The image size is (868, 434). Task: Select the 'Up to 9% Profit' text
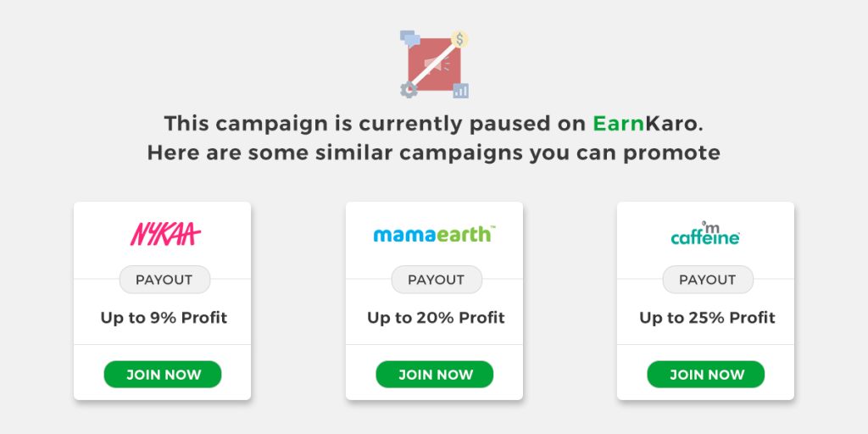point(164,318)
